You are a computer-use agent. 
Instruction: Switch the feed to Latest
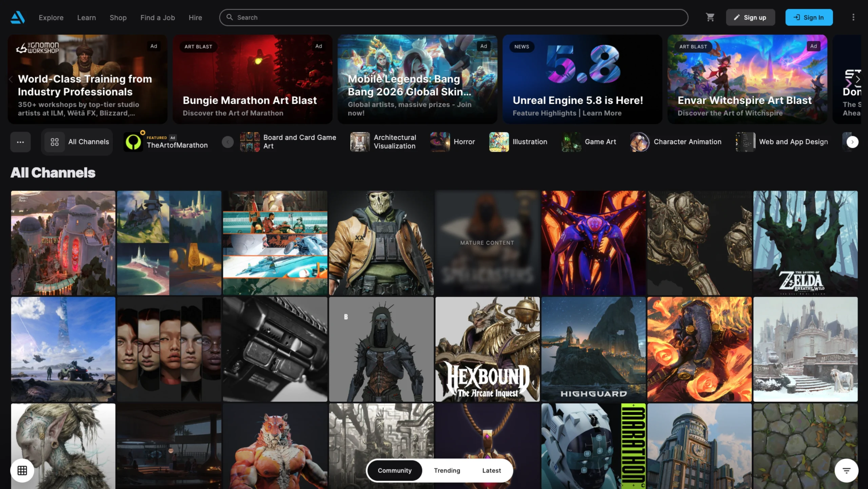[491, 470]
